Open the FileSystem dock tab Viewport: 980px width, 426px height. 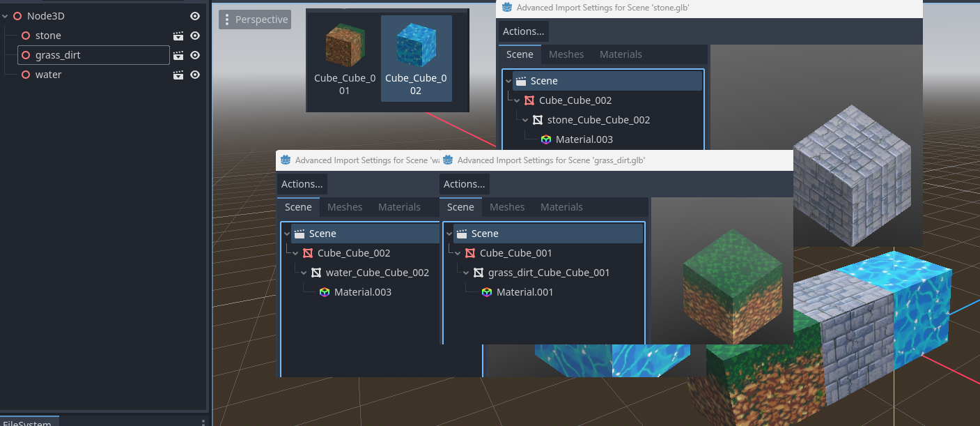(28, 422)
